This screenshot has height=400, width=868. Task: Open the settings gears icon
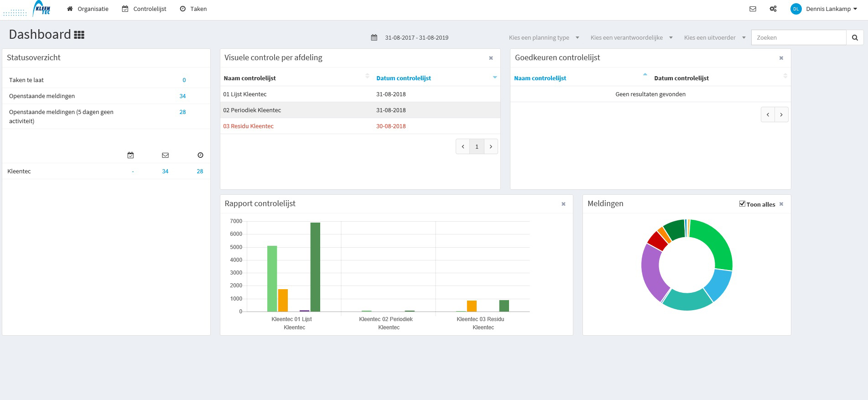773,9
